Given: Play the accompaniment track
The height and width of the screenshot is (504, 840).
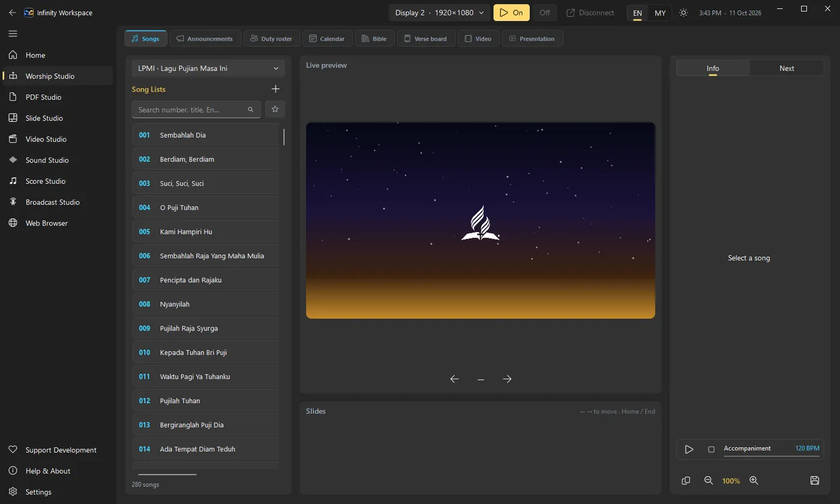Looking at the screenshot, I should (x=689, y=449).
